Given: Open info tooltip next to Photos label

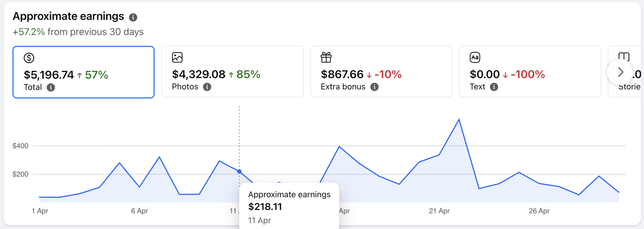Looking at the screenshot, I should [207, 87].
